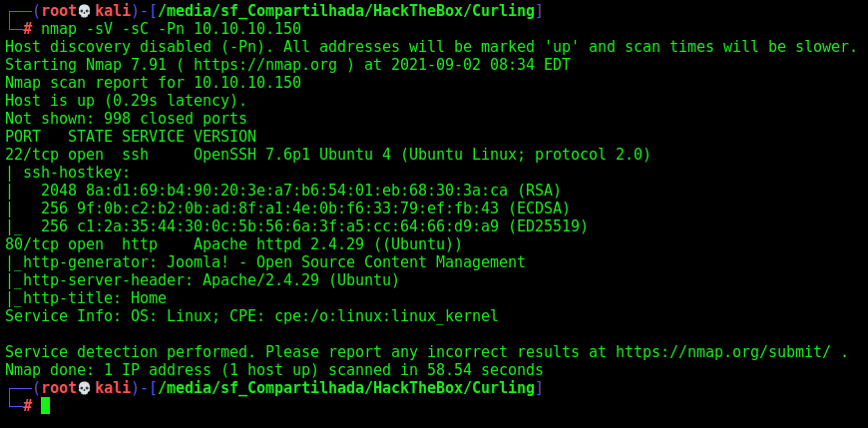
Task: Click the Service Info OS Linux line
Action: tap(251, 316)
